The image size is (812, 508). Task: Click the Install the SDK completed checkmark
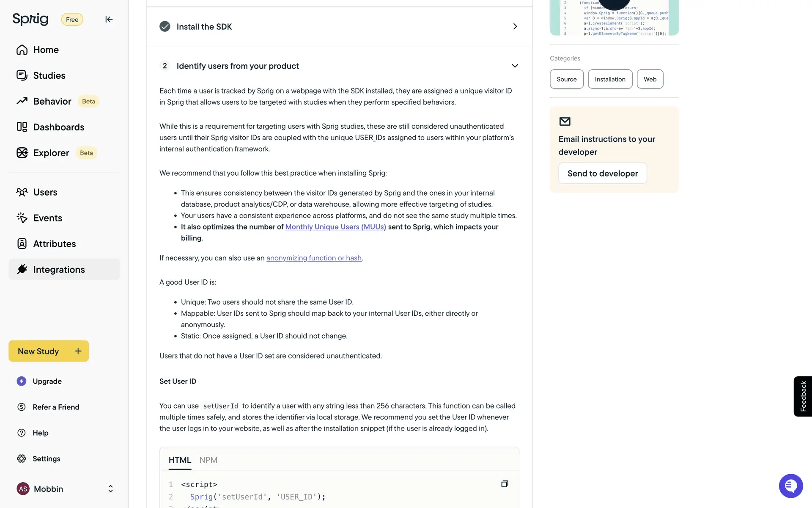165,27
